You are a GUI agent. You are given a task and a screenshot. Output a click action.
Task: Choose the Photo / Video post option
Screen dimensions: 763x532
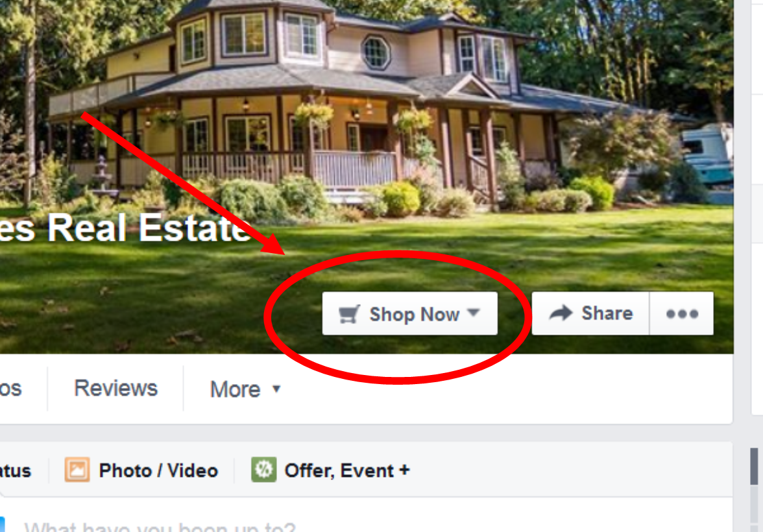pyautogui.click(x=141, y=470)
